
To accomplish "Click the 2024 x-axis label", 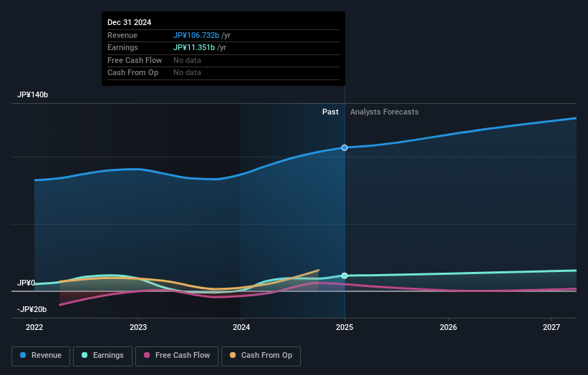I will tap(241, 327).
